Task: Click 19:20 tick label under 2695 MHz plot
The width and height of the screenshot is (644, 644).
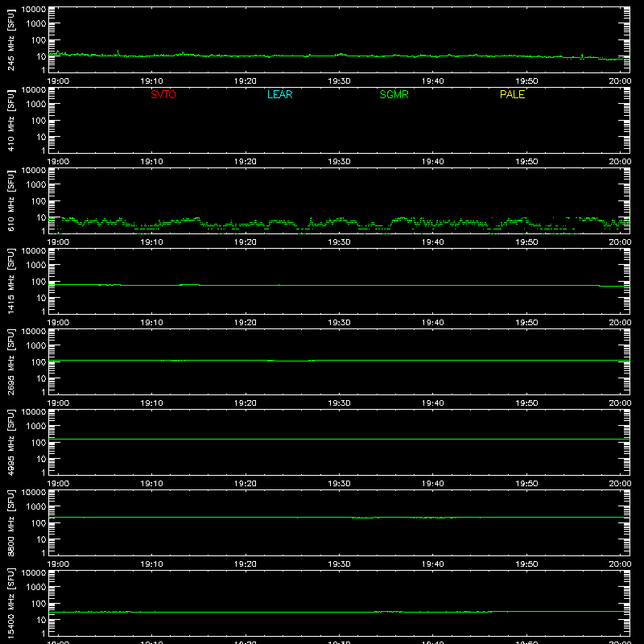Action: (246, 403)
